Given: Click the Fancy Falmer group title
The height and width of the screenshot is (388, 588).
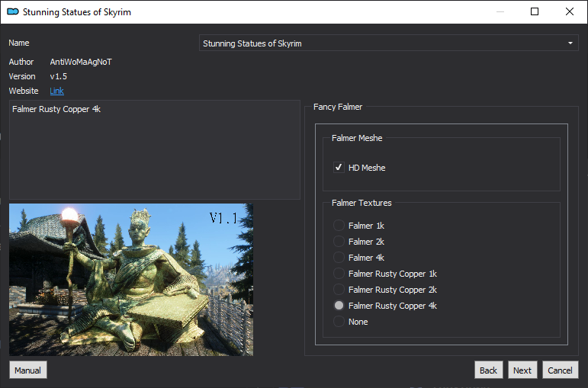Looking at the screenshot, I should tap(338, 107).
